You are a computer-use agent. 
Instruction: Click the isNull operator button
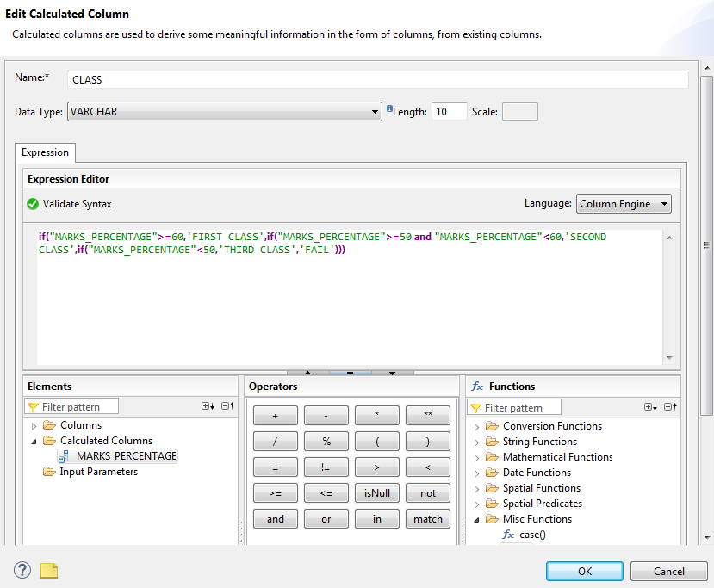click(x=376, y=492)
